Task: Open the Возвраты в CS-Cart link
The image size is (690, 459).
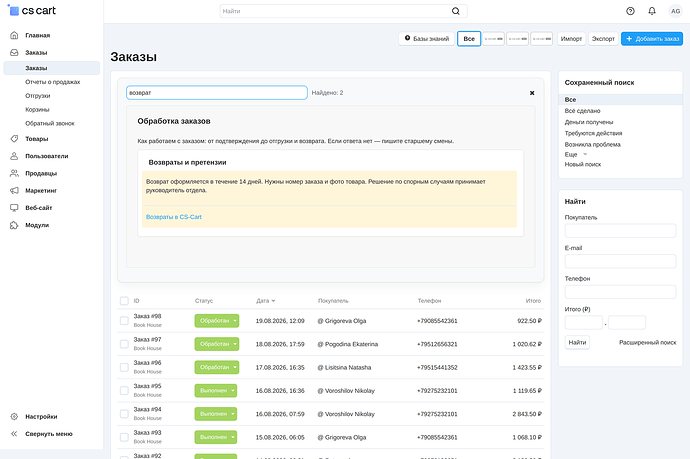Action: tap(174, 217)
